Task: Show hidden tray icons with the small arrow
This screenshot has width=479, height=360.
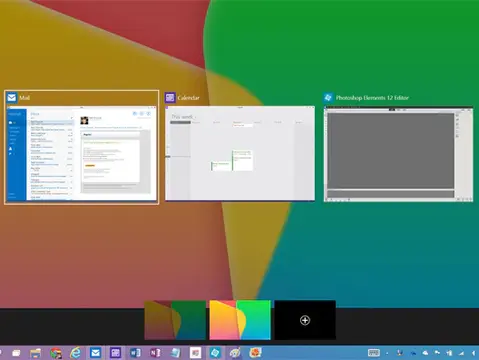Action: [387, 353]
